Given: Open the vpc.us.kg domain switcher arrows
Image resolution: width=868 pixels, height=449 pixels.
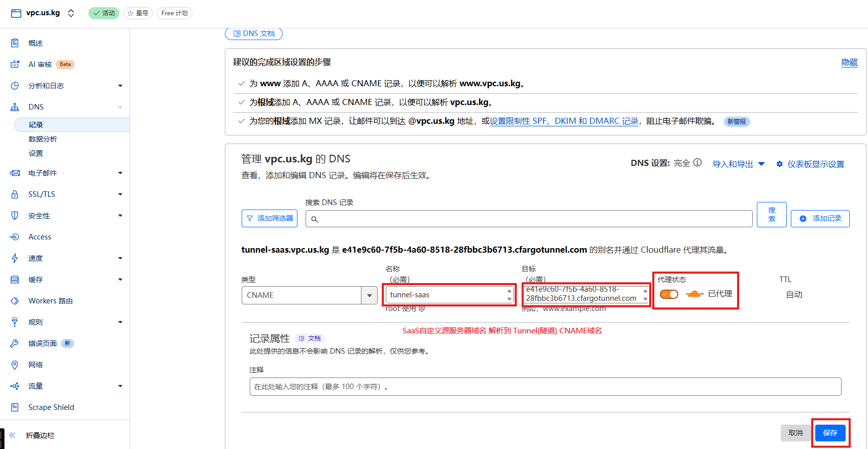Looking at the screenshot, I should (71, 13).
